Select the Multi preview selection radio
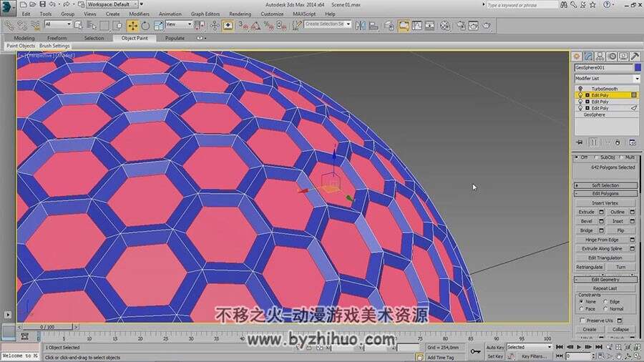The width and height of the screenshot is (644, 362). coord(621,157)
